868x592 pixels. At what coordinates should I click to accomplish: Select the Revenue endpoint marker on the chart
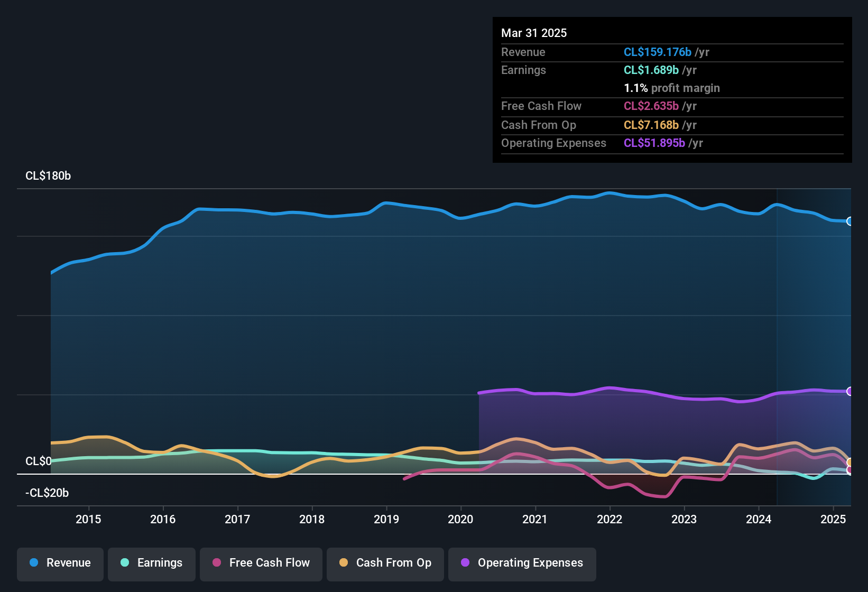tap(849, 221)
